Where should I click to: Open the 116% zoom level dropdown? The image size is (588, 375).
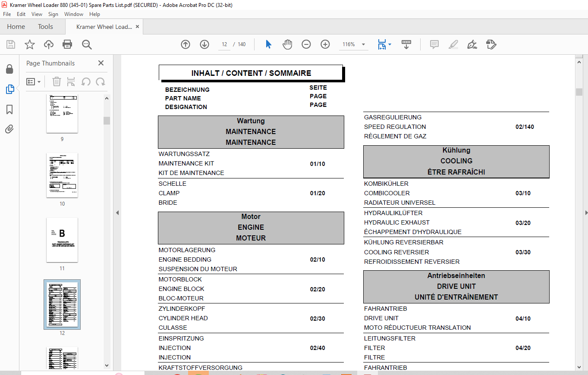363,44
